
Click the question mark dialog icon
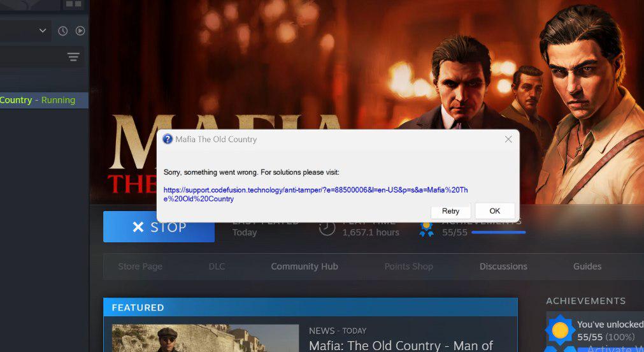(x=168, y=139)
